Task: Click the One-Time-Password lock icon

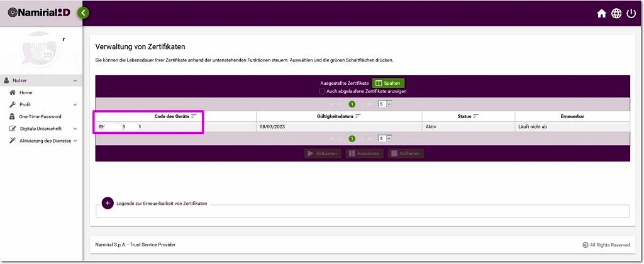Action: pos(13,117)
